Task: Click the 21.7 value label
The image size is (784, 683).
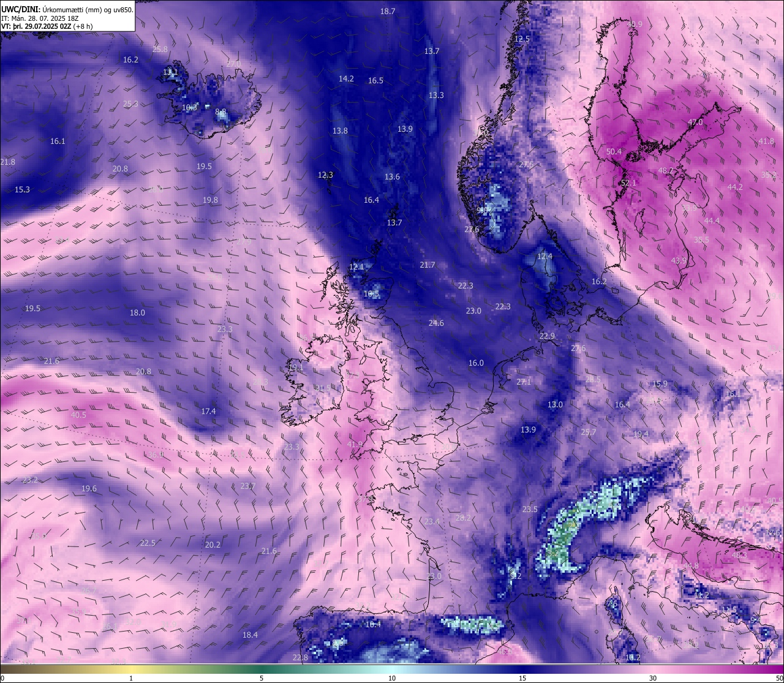Action: (428, 265)
